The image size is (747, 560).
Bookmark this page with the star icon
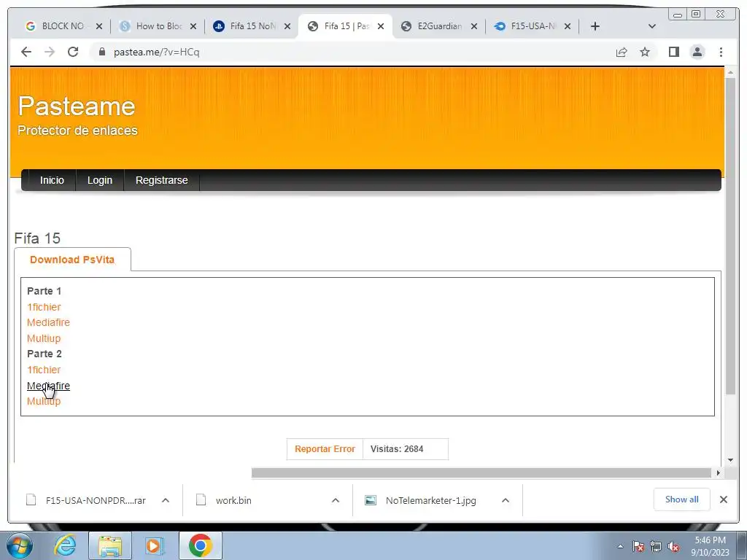point(645,52)
